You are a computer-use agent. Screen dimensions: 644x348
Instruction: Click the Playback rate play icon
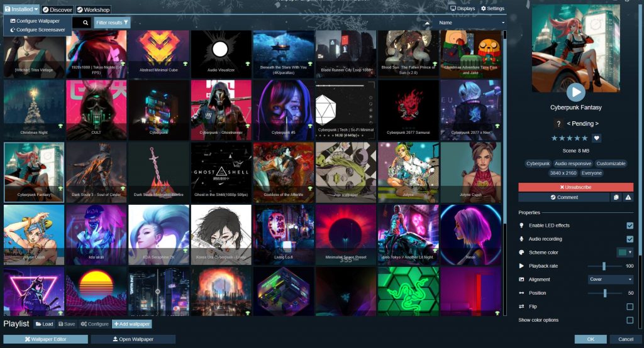tap(521, 266)
